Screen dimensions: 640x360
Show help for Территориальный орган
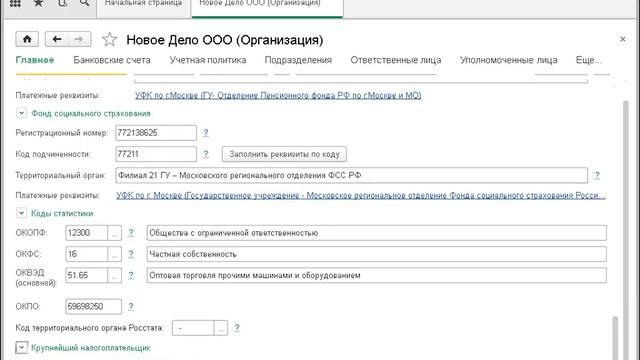[597, 176]
